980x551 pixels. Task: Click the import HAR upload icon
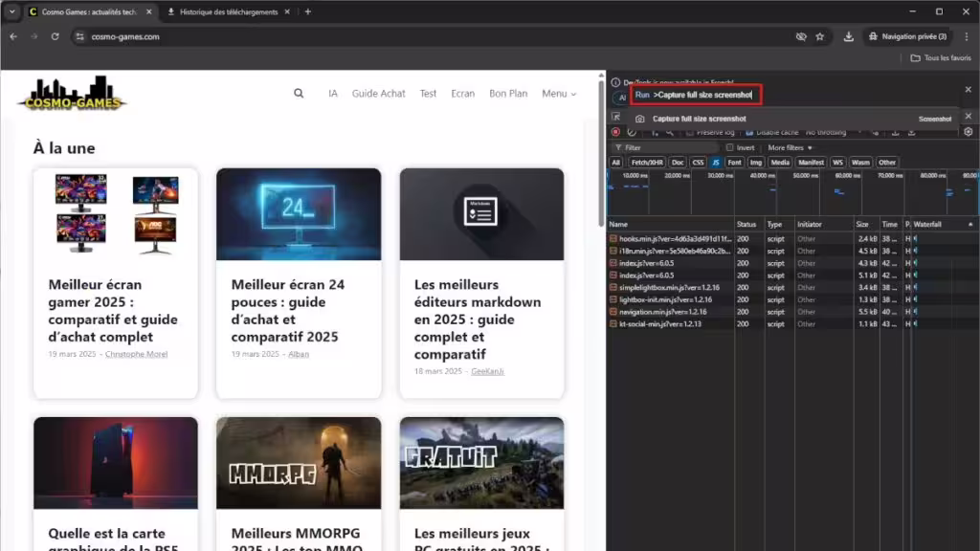[x=896, y=132]
